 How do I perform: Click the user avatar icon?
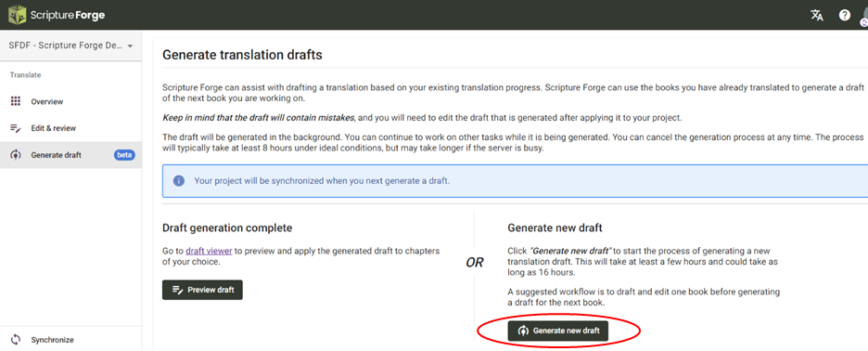click(864, 15)
